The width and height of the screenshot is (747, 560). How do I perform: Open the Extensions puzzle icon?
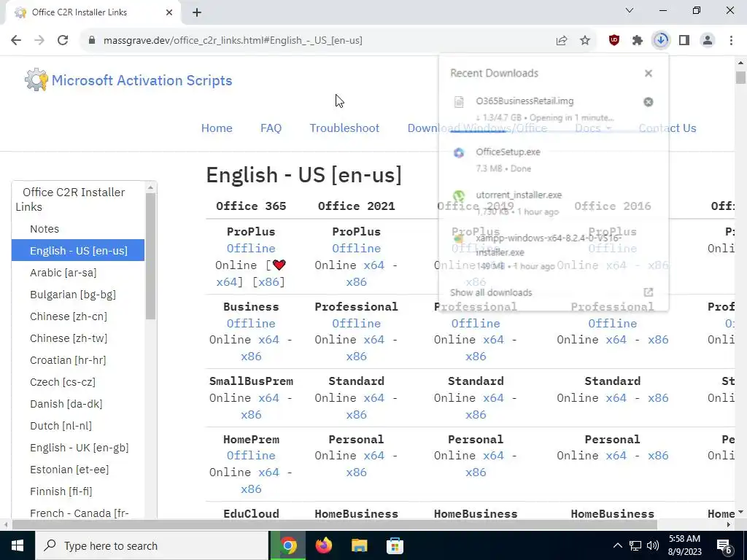coord(638,41)
